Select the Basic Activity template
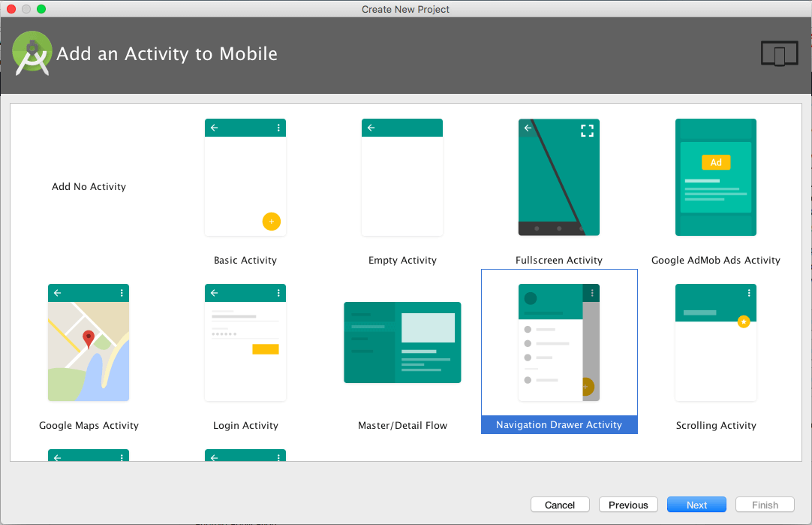812x525 pixels. (x=245, y=177)
